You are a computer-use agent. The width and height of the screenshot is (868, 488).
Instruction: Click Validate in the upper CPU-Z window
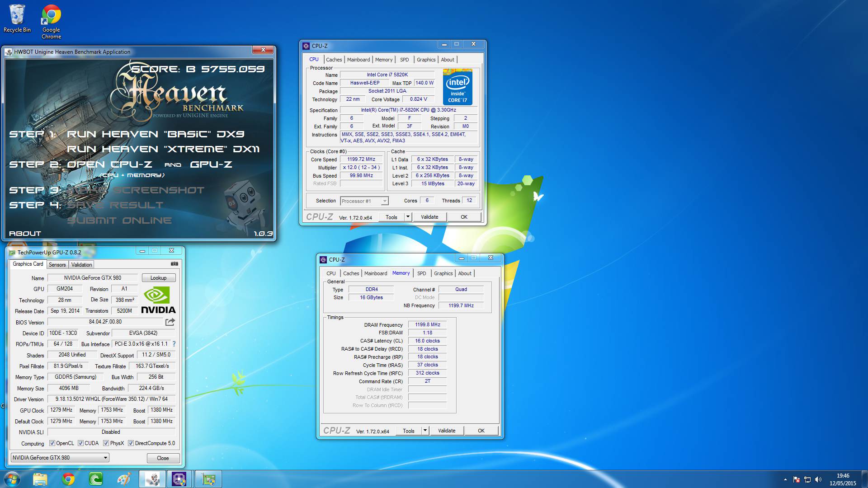pyautogui.click(x=429, y=217)
